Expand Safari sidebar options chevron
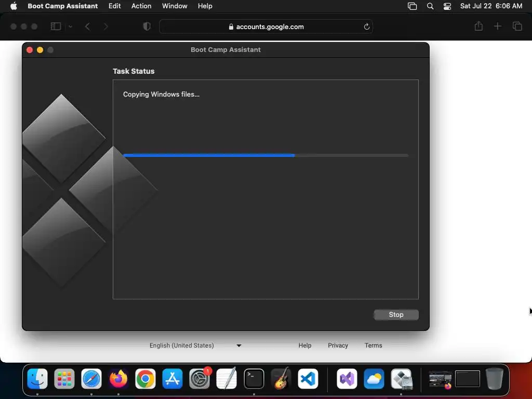 tap(70, 26)
